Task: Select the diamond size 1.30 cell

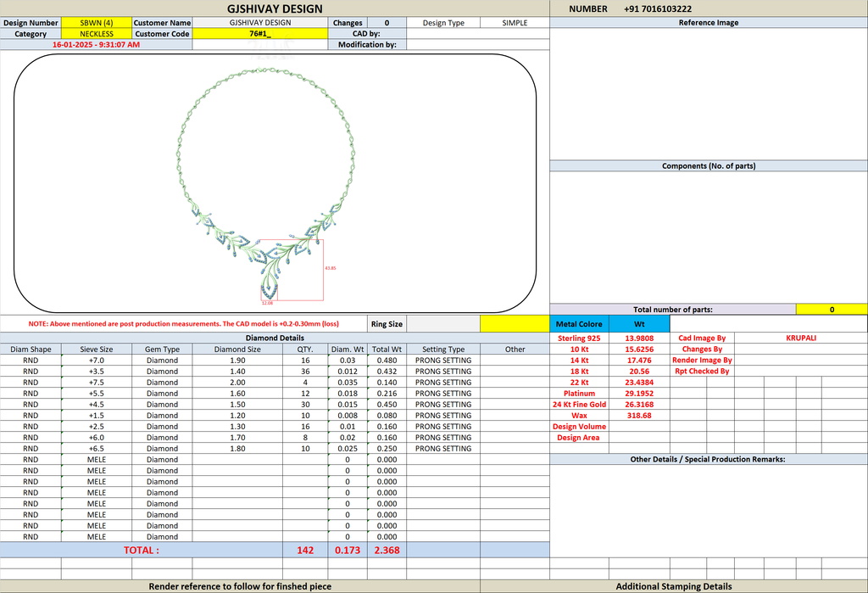Action: pos(237,427)
